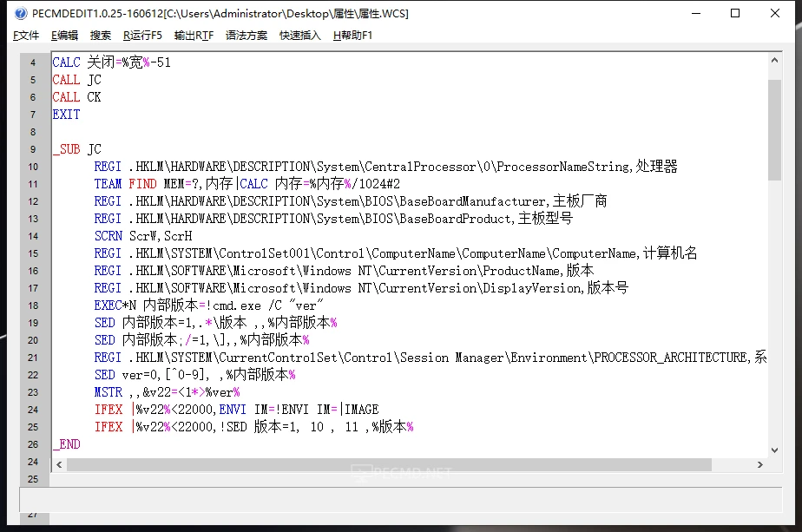Click the 'SED 内部版本=1,.*\版本' line

coord(215,323)
